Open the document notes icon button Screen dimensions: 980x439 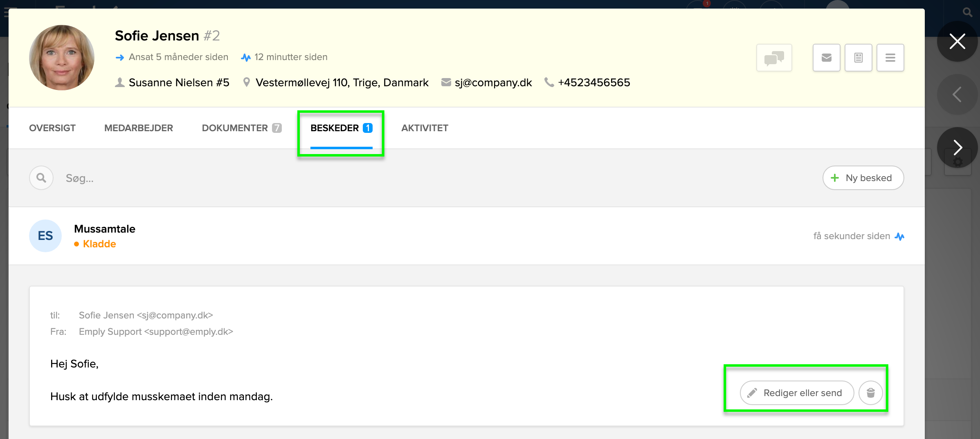pyautogui.click(x=858, y=58)
